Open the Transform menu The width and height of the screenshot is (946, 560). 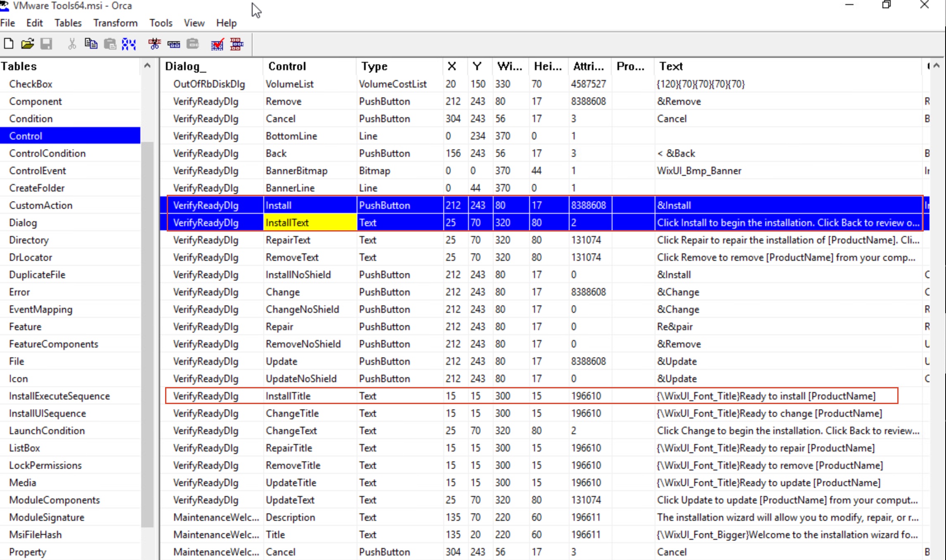115,23
